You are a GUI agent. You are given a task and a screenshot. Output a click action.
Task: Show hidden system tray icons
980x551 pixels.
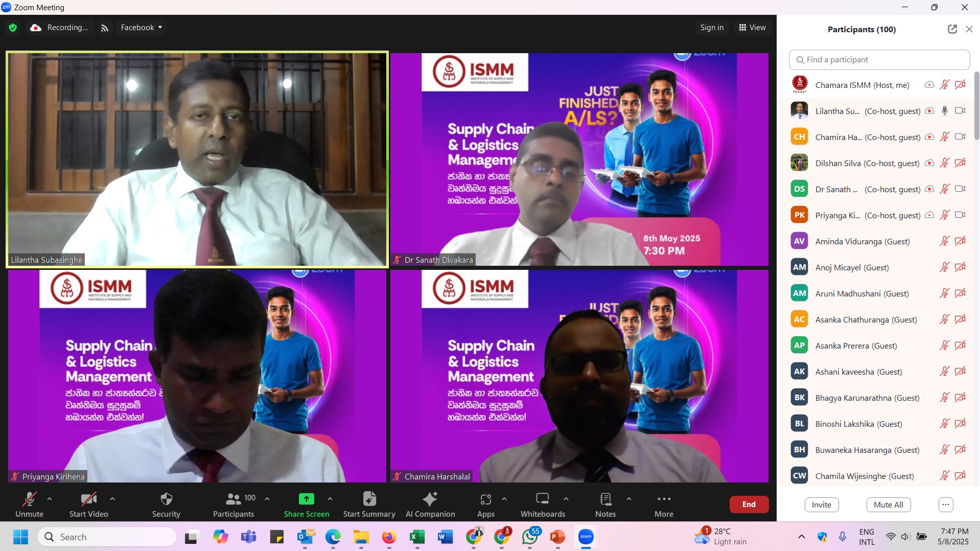pos(802,537)
